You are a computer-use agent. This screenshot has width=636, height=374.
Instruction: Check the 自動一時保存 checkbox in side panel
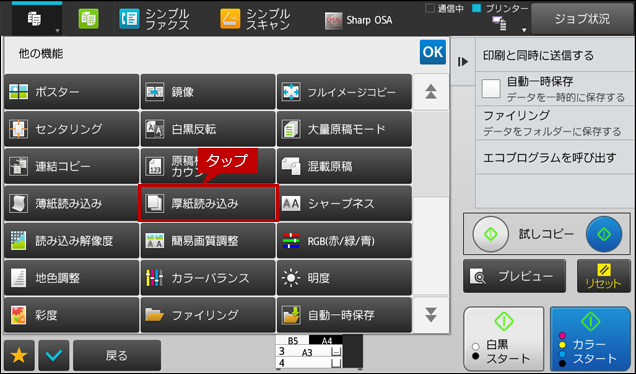click(x=491, y=88)
